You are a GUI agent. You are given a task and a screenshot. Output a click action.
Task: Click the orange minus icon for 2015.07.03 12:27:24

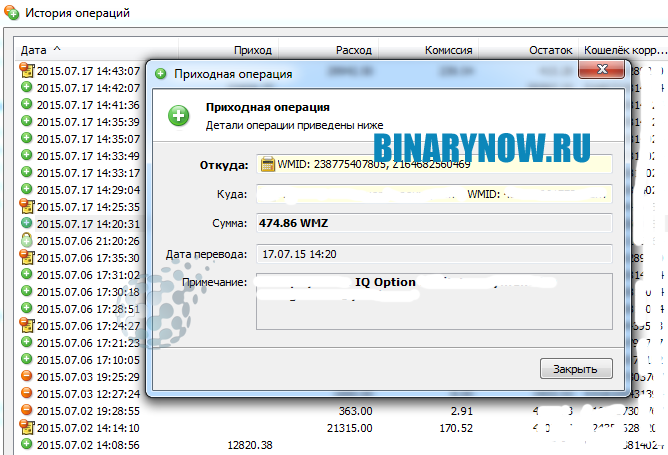[26, 393]
